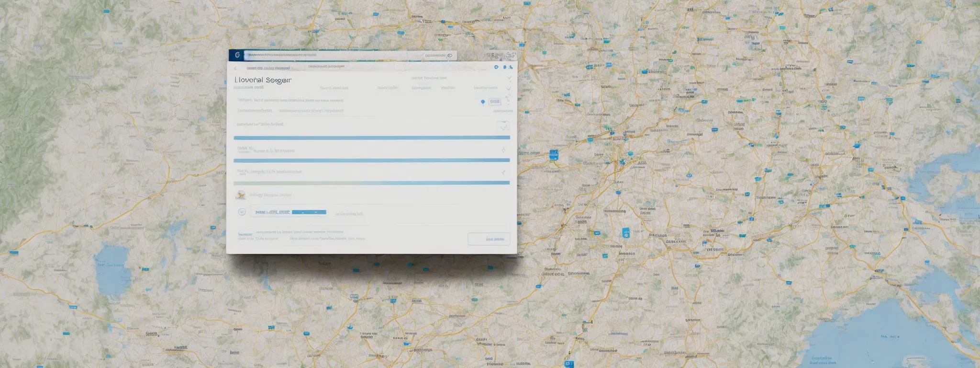Click the large blue map marker right of the dialog
The width and height of the screenshot is (980, 368).
point(554,154)
